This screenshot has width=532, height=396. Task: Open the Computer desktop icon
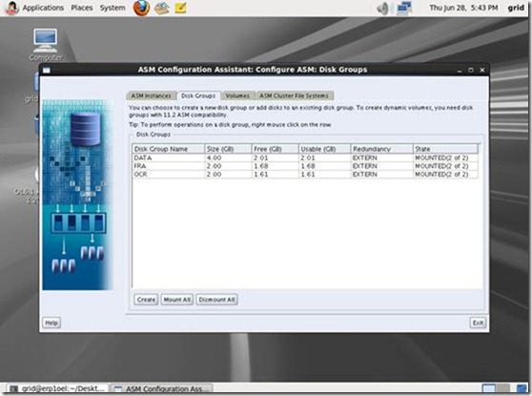click(46, 45)
